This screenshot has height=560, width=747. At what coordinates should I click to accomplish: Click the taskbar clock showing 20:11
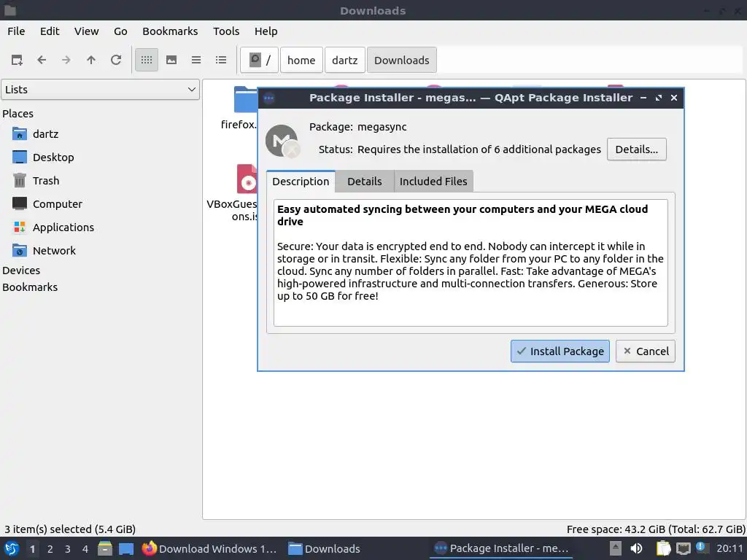pyautogui.click(x=729, y=549)
